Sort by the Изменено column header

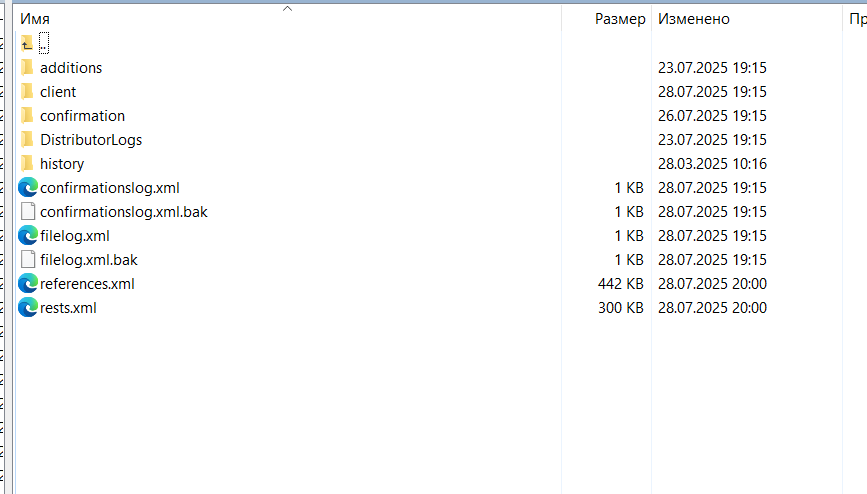click(x=693, y=19)
